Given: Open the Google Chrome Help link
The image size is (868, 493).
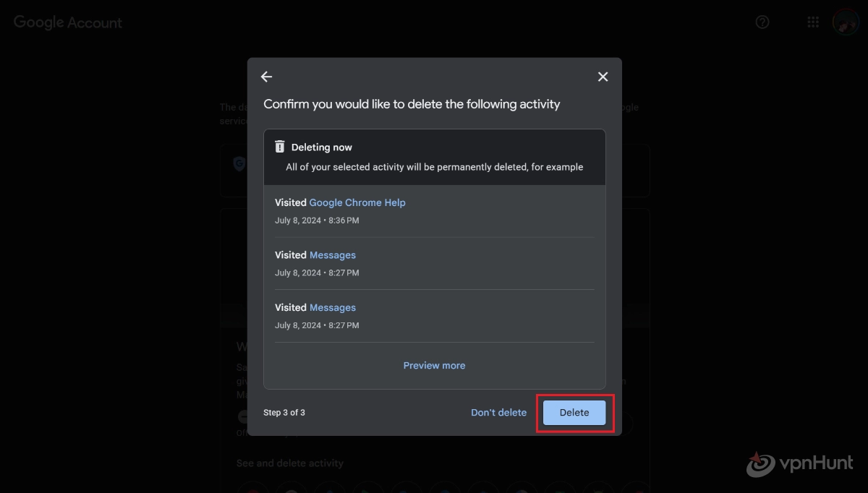Looking at the screenshot, I should (x=357, y=202).
